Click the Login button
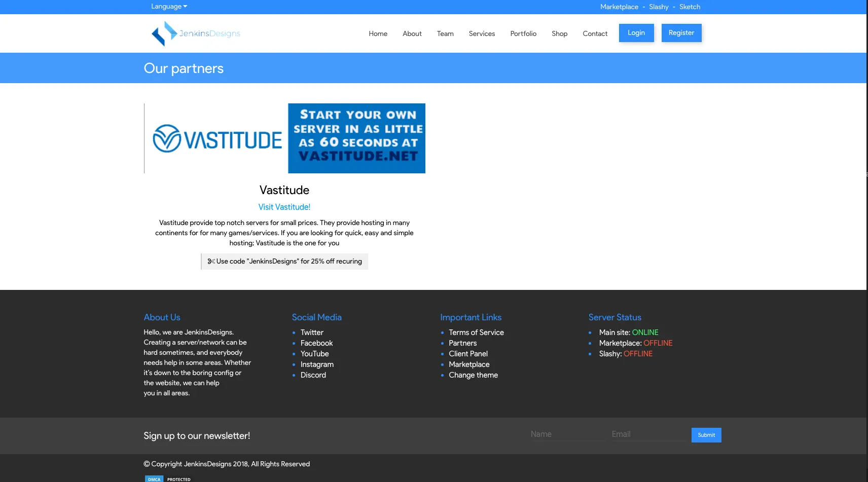Viewport: 868px width, 482px height. tap(636, 33)
